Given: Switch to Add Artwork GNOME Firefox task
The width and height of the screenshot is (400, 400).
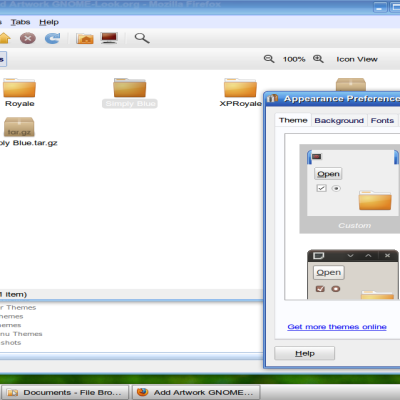Looking at the screenshot, I should coord(196,392).
